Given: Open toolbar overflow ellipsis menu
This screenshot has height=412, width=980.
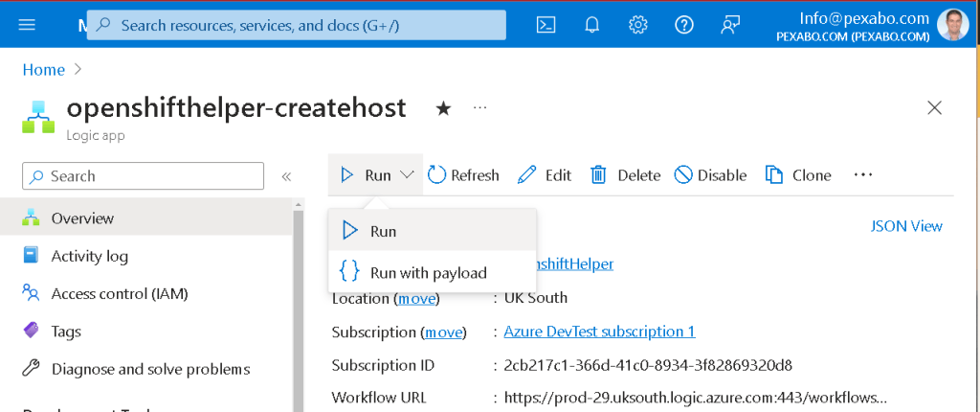Looking at the screenshot, I should (x=863, y=174).
